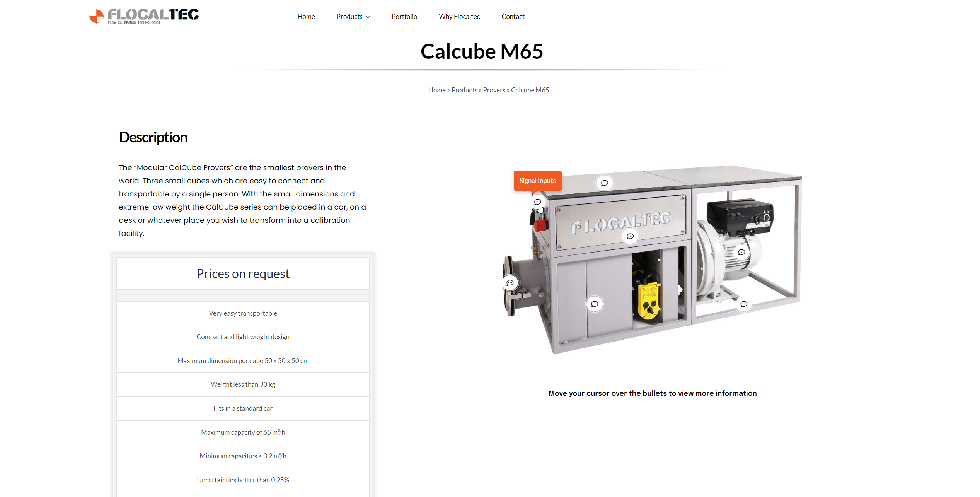The image size is (980, 497).
Task: Click hotspot bubble on electric motor
Action: point(741,252)
